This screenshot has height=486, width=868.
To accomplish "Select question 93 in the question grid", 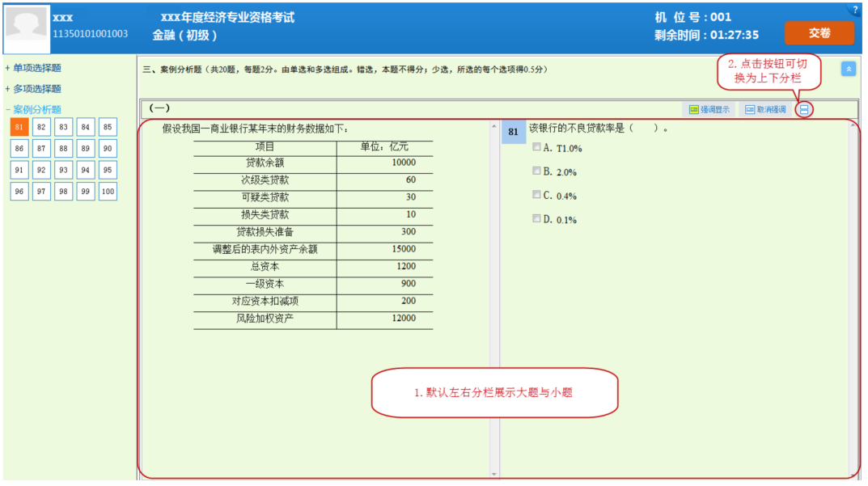I will (63, 170).
